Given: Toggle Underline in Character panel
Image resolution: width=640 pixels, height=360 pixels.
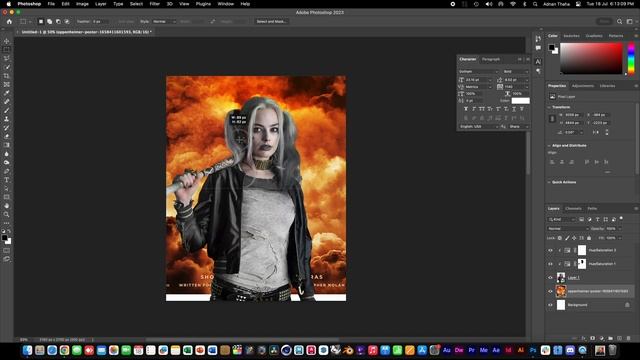Looking at the screenshot, I should (513, 109).
